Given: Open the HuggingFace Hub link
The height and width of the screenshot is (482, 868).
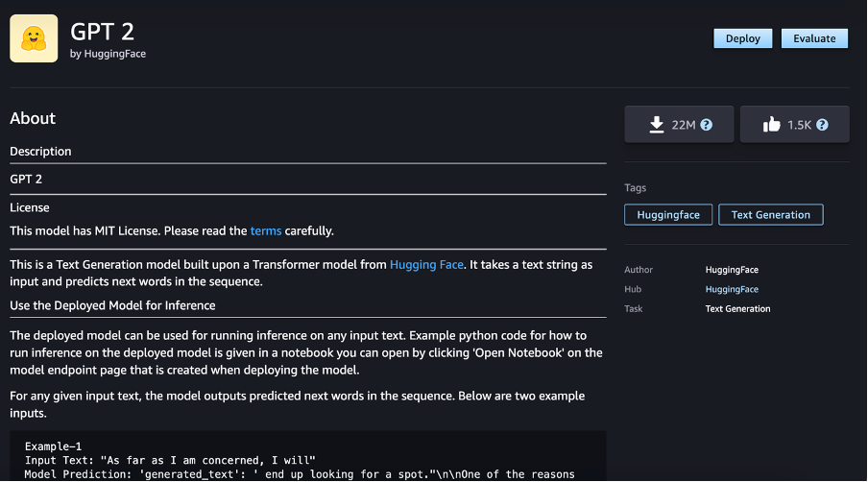Looking at the screenshot, I should 732,289.
